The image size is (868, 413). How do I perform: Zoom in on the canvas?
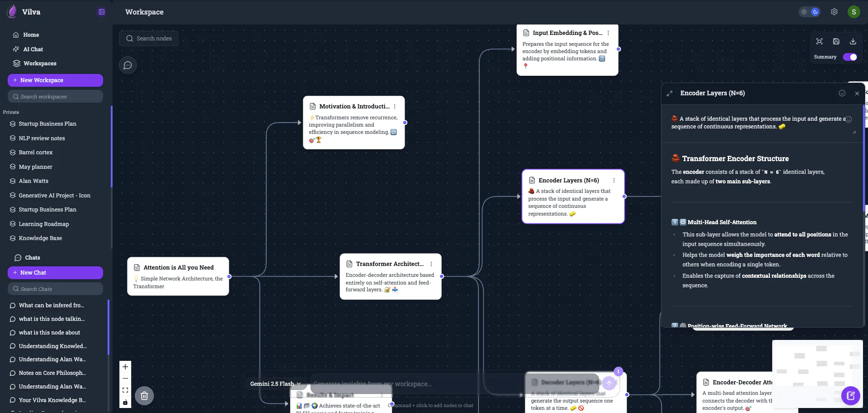pos(125,367)
